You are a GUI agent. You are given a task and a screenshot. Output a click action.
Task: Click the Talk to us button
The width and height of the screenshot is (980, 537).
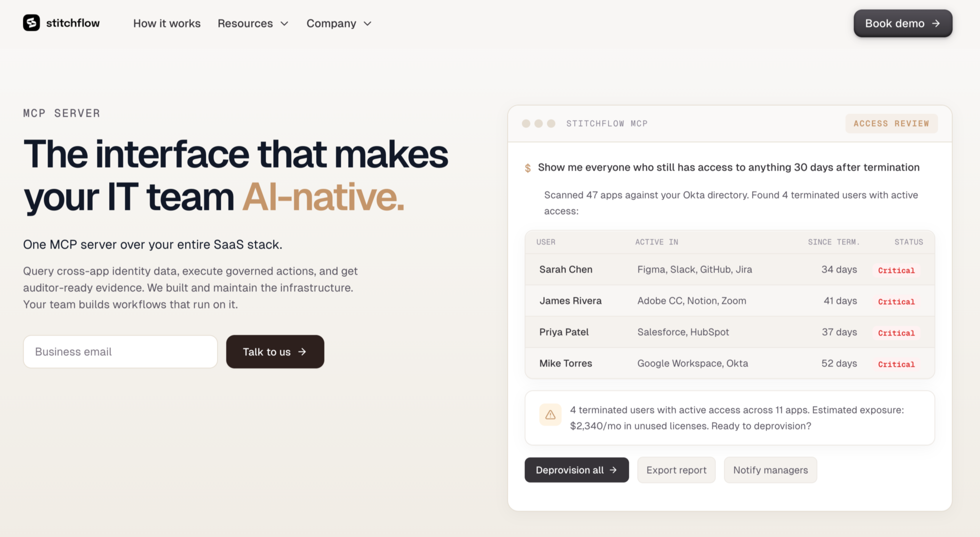275,351
